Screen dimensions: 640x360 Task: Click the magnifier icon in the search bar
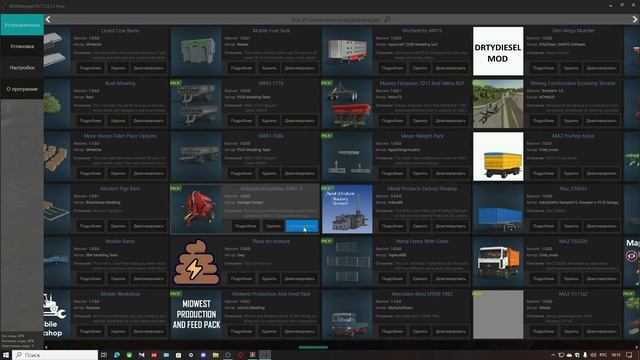coord(387,19)
